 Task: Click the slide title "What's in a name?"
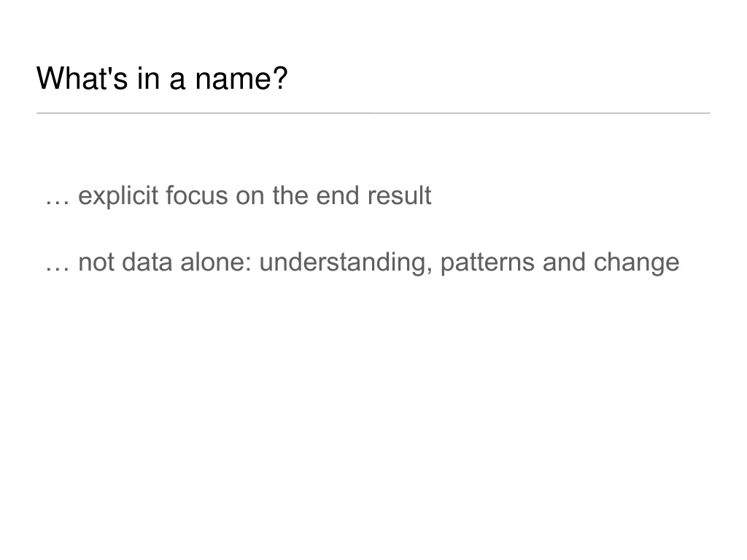coord(162,78)
